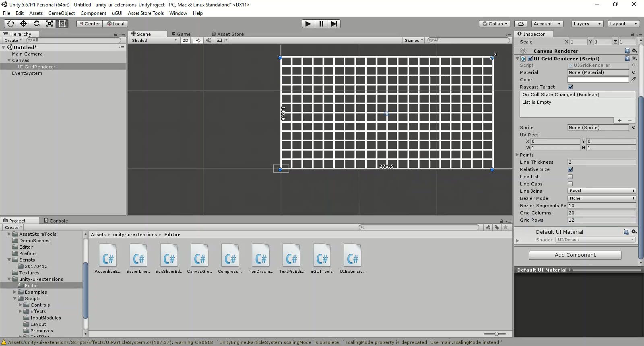Viewport: 644px width, 346px height.
Task: Select the AccordionE script file
Action: click(x=108, y=259)
